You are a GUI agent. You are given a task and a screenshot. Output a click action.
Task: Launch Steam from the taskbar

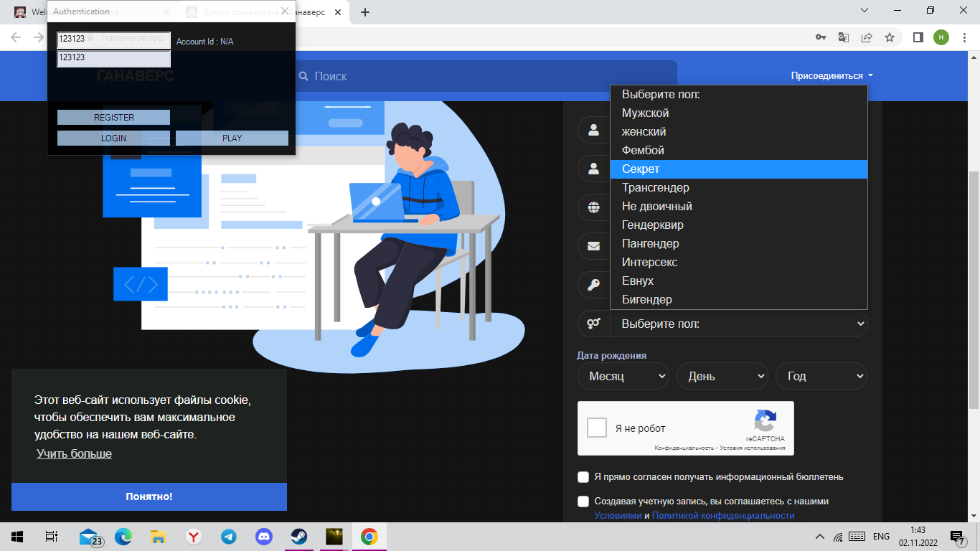(298, 537)
